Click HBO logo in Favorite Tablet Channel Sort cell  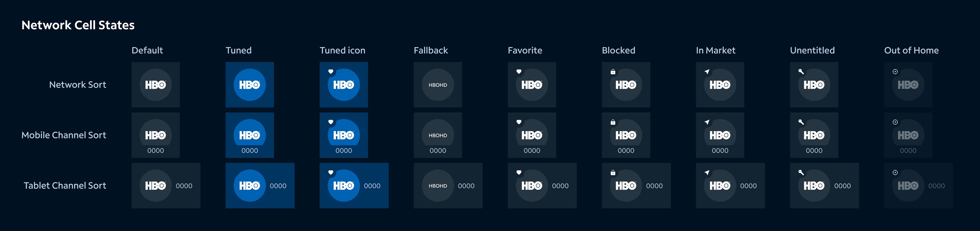click(532, 186)
